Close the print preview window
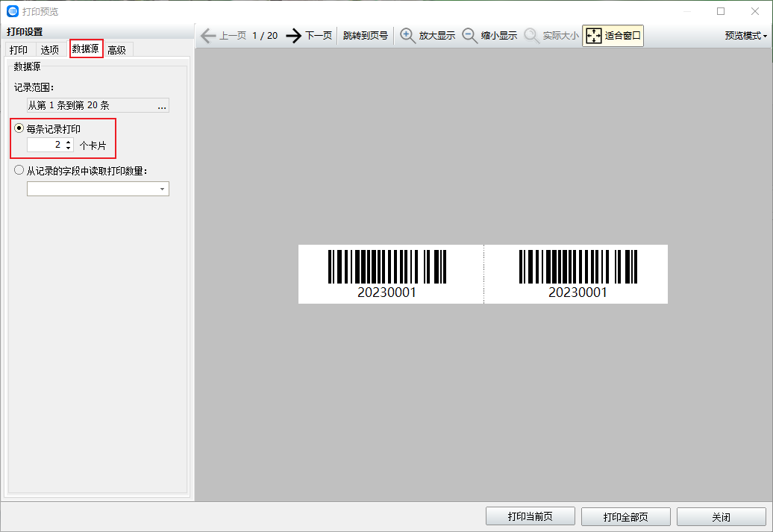This screenshot has height=532, width=773. (x=755, y=11)
